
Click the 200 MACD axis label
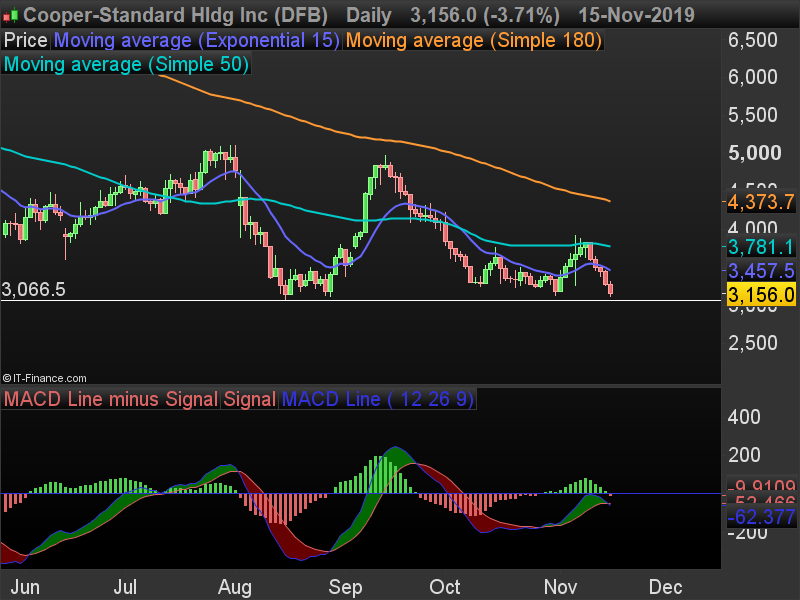[x=744, y=455]
